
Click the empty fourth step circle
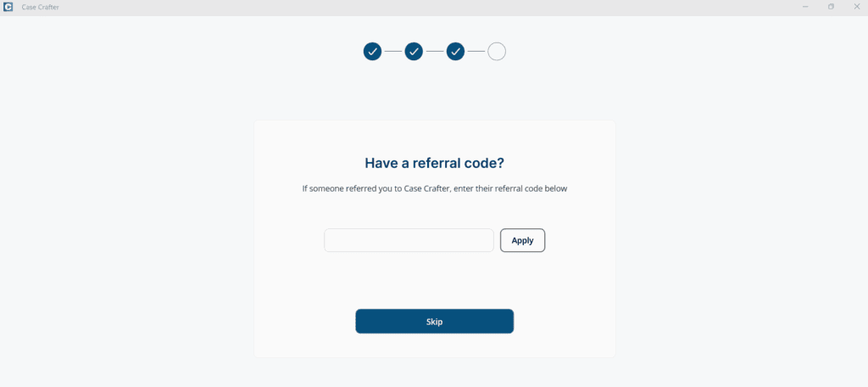pyautogui.click(x=497, y=52)
